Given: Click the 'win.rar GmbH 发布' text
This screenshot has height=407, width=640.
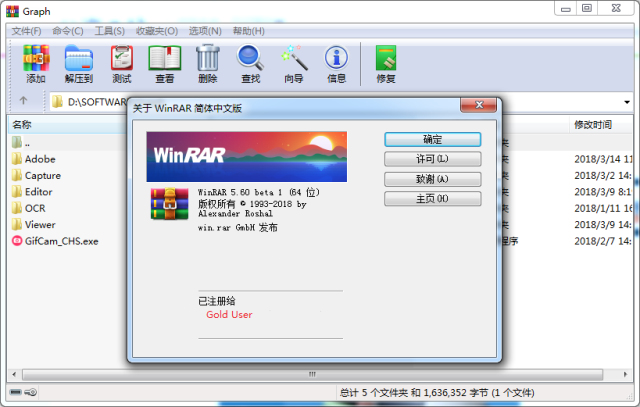Looking at the screenshot, I should click(x=238, y=227).
